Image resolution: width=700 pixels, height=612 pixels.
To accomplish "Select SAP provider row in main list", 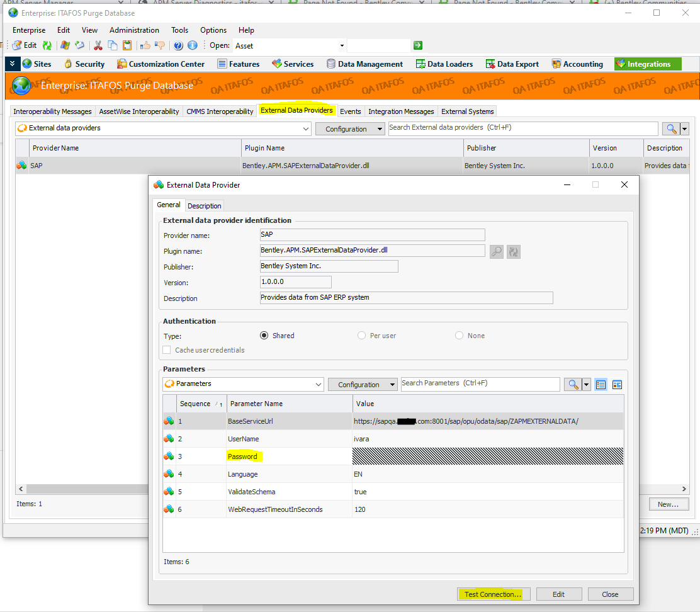I will [353, 166].
